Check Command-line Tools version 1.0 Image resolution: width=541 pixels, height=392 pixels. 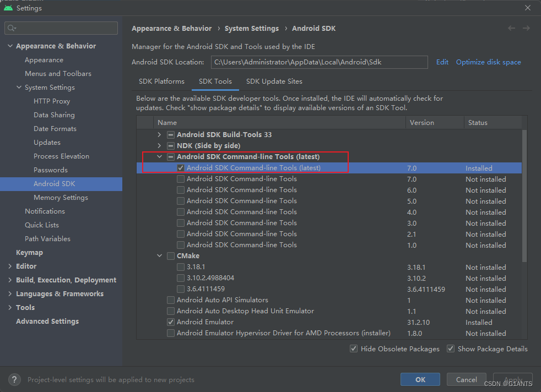pos(181,245)
